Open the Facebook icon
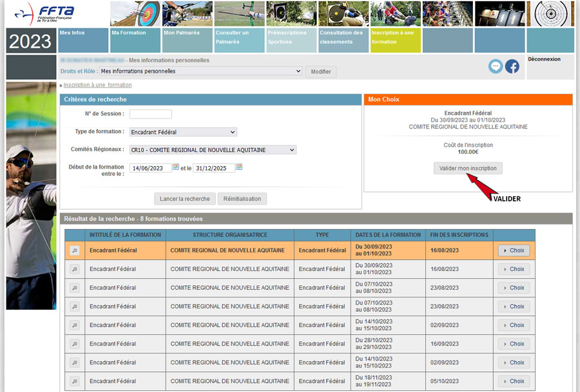Image resolution: width=580 pixels, height=392 pixels. pos(512,66)
